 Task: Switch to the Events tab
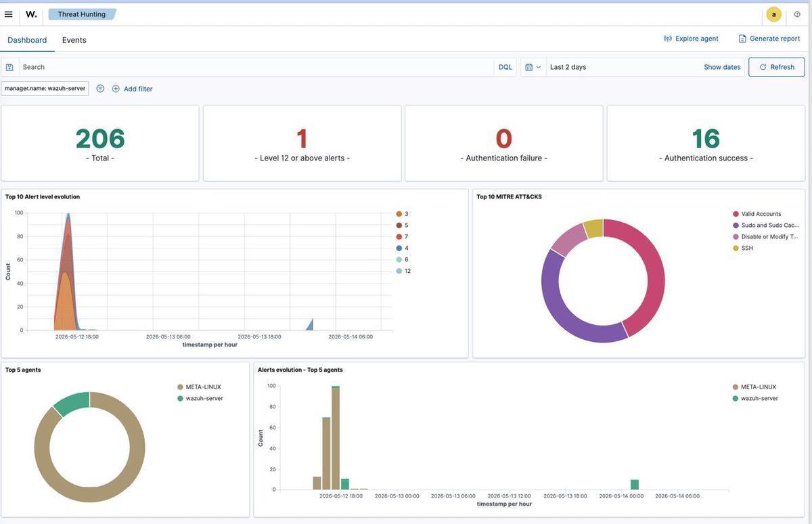pos(74,40)
